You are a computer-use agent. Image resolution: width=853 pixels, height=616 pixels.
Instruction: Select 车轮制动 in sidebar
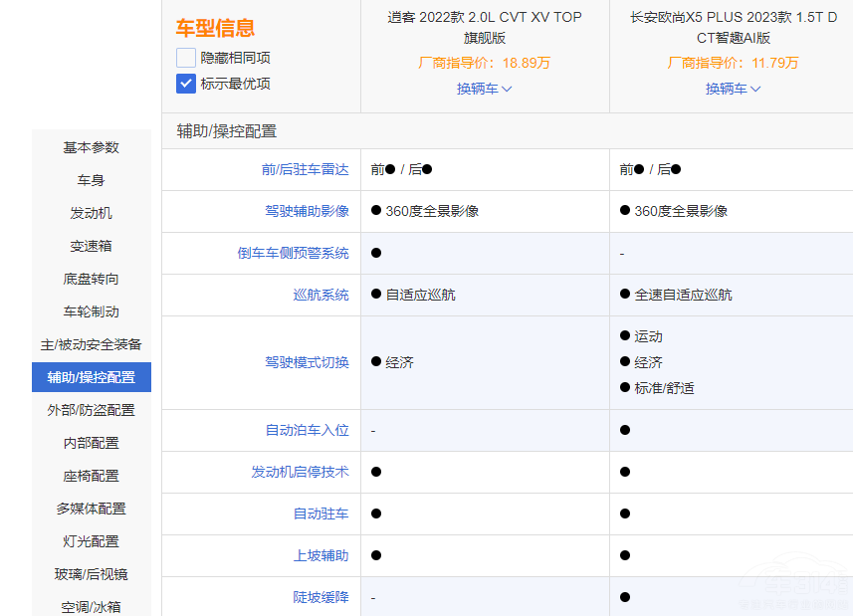(92, 311)
